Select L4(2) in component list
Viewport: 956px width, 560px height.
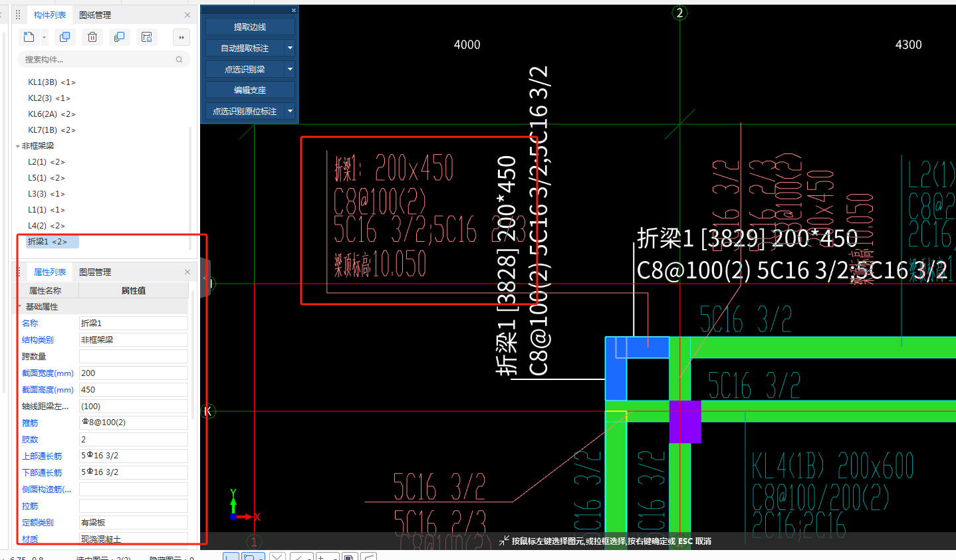tap(47, 226)
